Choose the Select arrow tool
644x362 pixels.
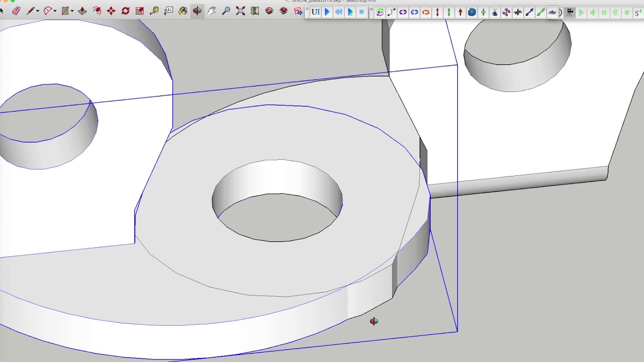[2, 11]
